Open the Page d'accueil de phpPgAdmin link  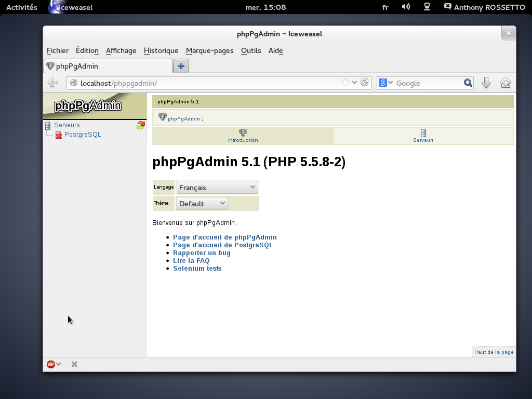click(x=225, y=237)
